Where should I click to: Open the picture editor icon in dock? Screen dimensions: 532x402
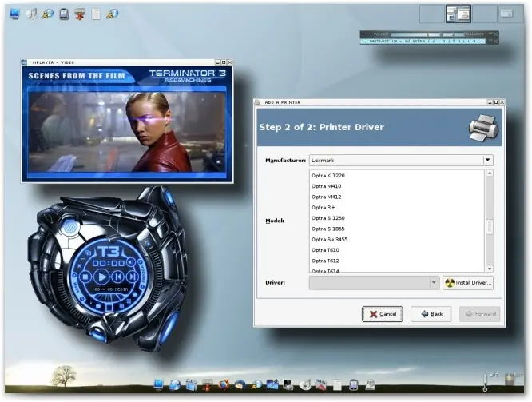point(272,384)
